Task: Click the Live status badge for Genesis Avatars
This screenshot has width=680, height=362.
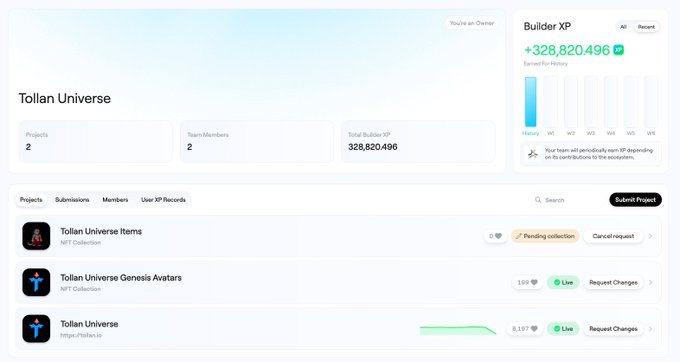Action: coord(563,282)
